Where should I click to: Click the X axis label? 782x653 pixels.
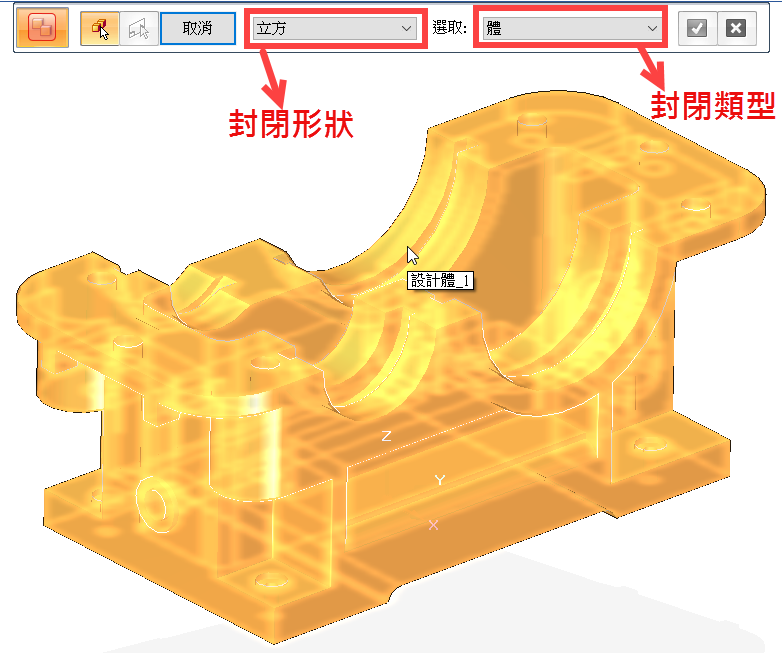point(433,525)
